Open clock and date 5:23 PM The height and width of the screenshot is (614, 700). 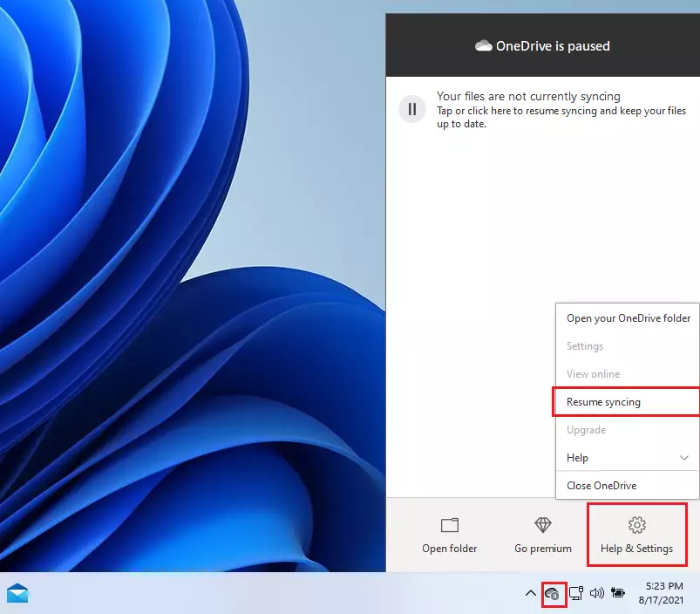pos(661,593)
